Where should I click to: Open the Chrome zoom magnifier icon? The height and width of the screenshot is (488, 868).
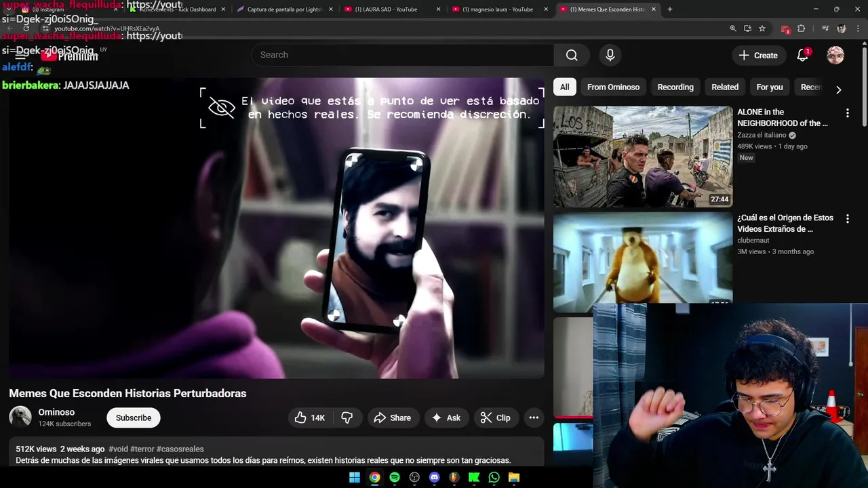[x=733, y=28]
